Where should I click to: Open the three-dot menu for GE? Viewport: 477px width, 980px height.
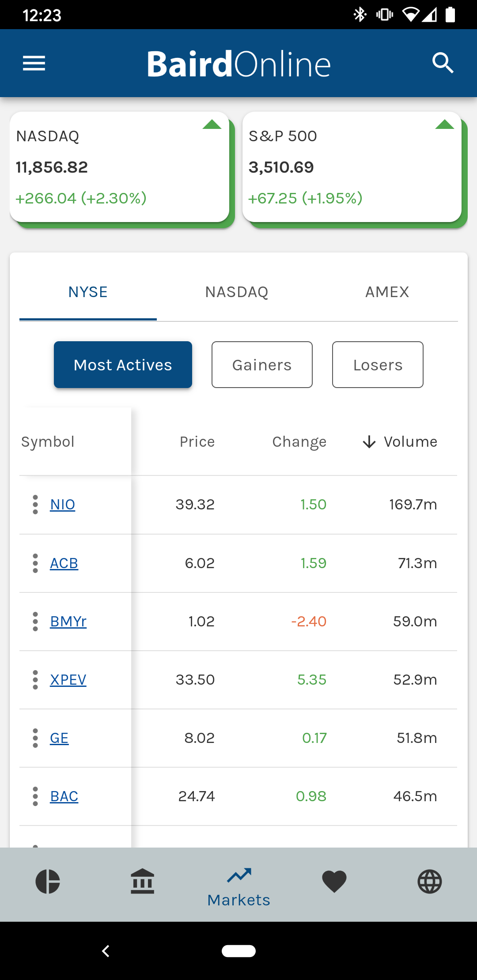tap(35, 738)
